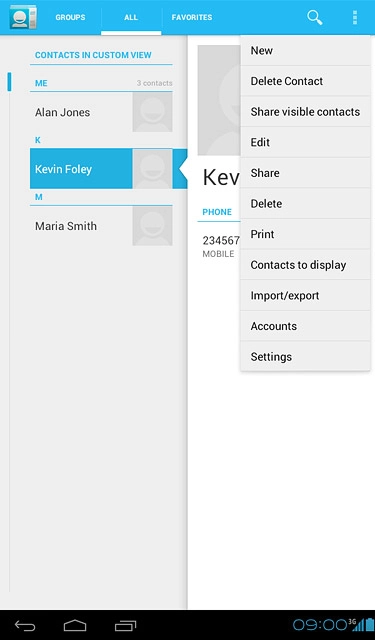The image size is (375, 640).
Task: Tap Alan Jones's avatar thumbnail
Action: click(x=152, y=112)
